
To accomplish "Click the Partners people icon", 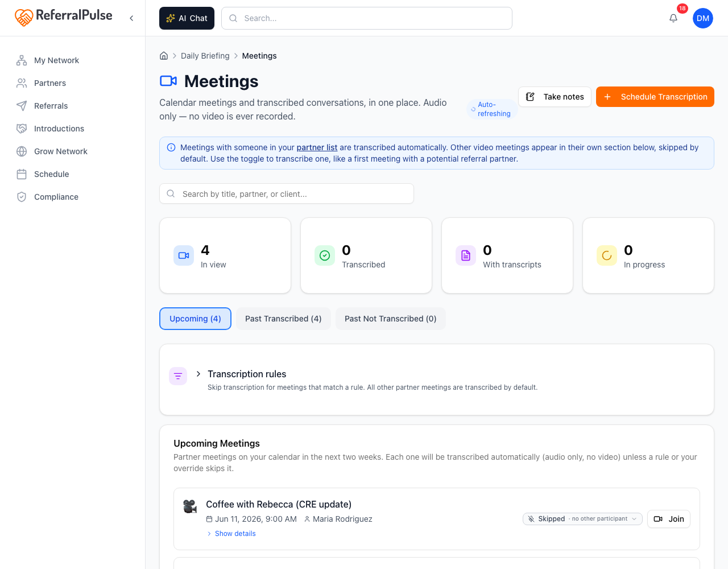I will tap(22, 83).
